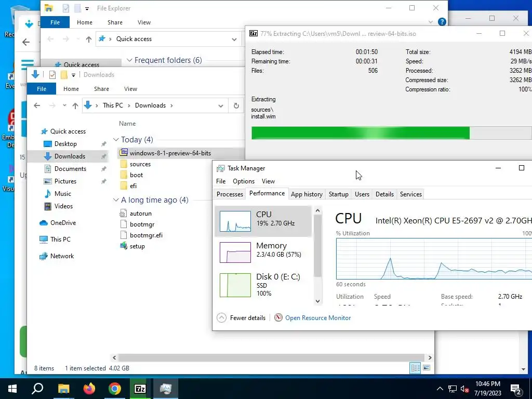Click the volume icon in system tray
Viewport: 532px width, 399px height.
pos(464,389)
